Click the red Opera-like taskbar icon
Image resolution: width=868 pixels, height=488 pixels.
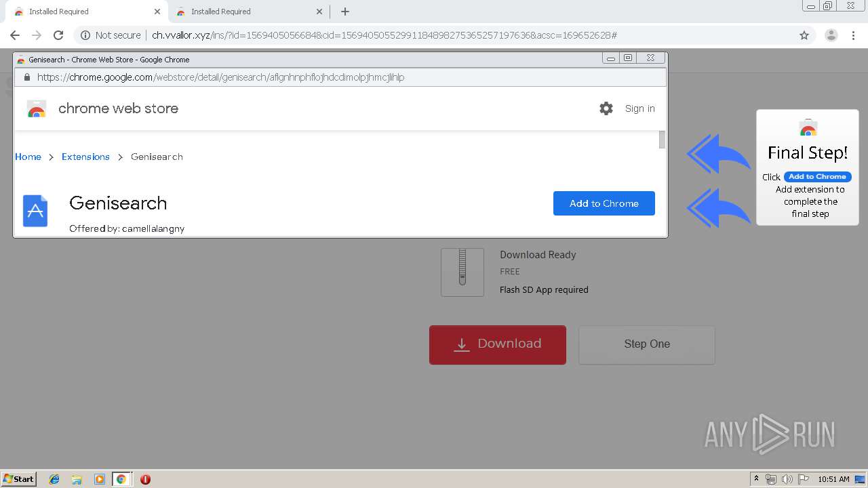pyautogui.click(x=145, y=479)
